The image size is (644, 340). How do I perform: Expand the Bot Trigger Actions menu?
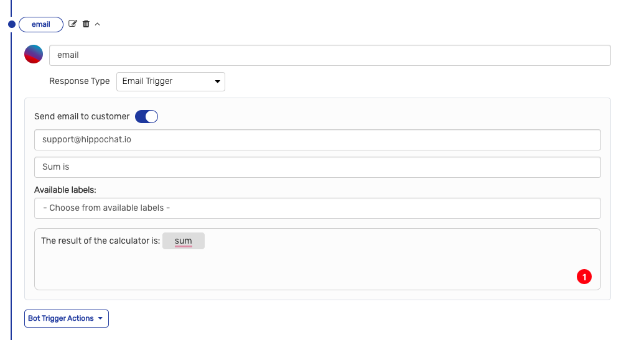pos(67,318)
